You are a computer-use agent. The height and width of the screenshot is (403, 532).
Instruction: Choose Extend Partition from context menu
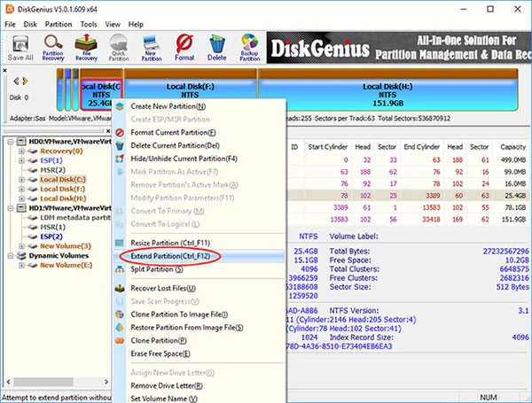pyautogui.click(x=168, y=255)
